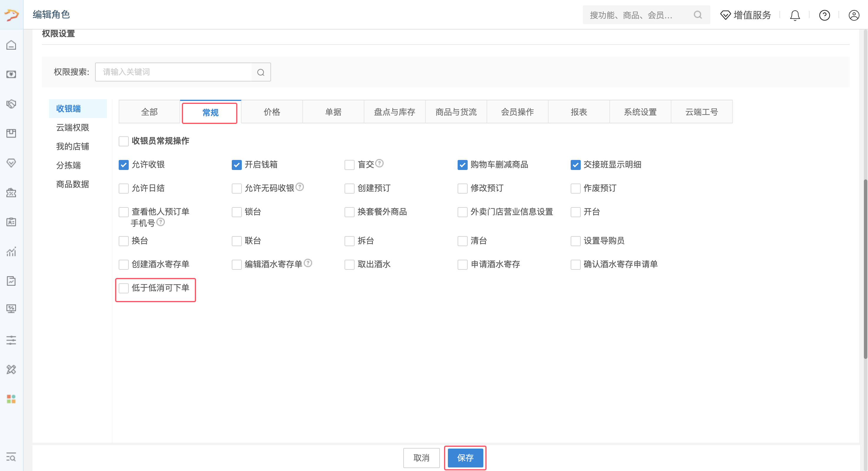
Task: Switch to the 价格 tab
Action: [272, 112]
